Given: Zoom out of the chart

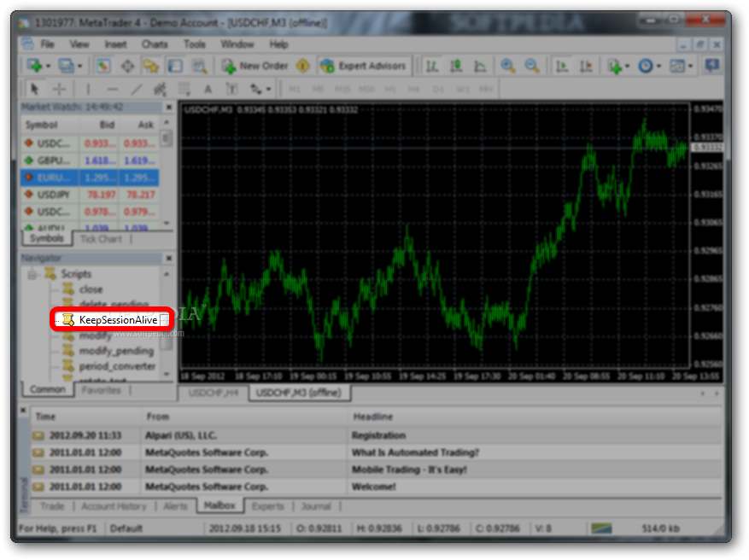Looking at the screenshot, I should pos(532,66).
